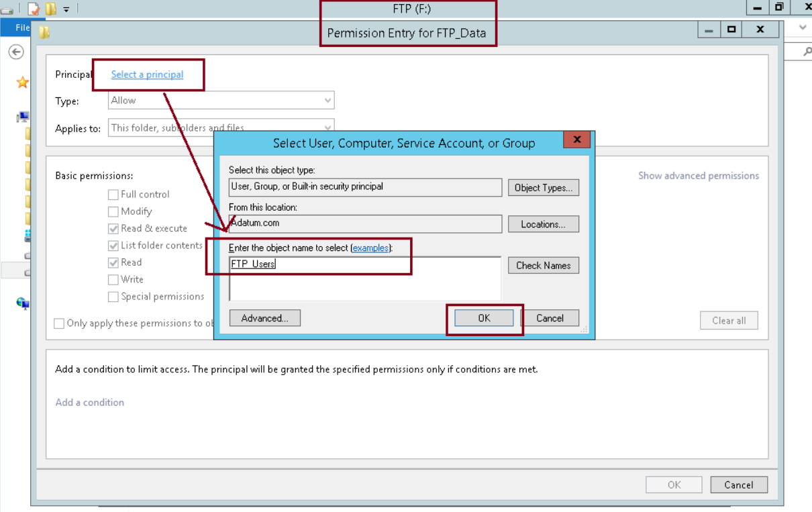The width and height of the screenshot is (812, 512).
Task: Click OK in Select User dialog
Action: pyautogui.click(x=485, y=318)
